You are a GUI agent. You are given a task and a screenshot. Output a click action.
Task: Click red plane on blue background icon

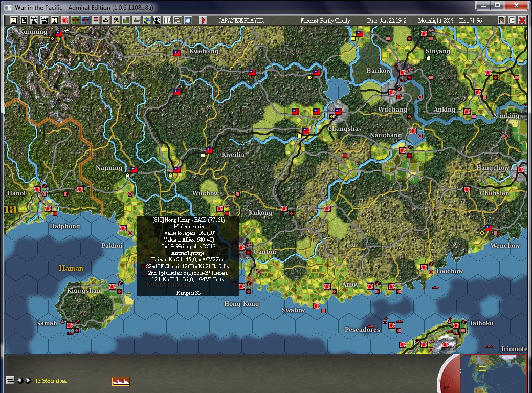(x=85, y=20)
